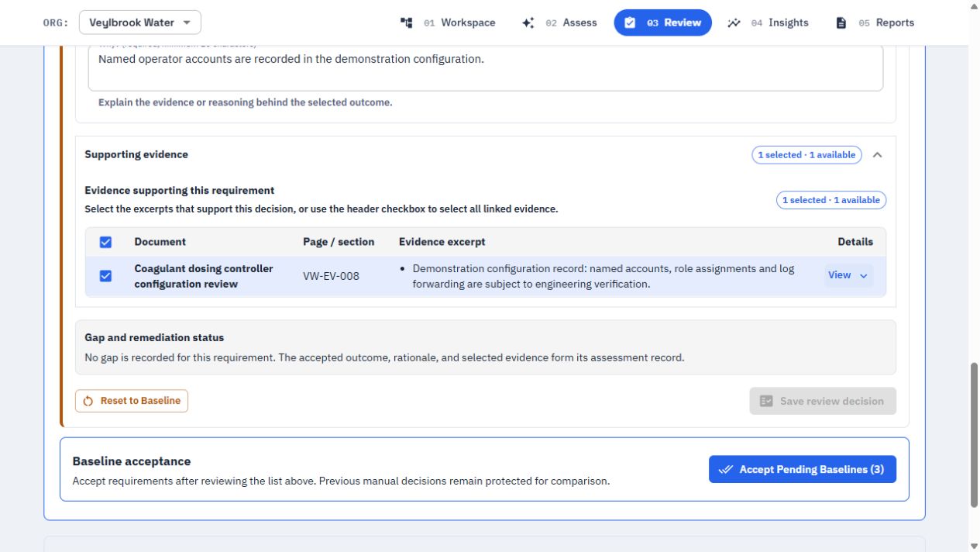Click the Review checklist icon
The image size is (980, 552).
(630, 22)
